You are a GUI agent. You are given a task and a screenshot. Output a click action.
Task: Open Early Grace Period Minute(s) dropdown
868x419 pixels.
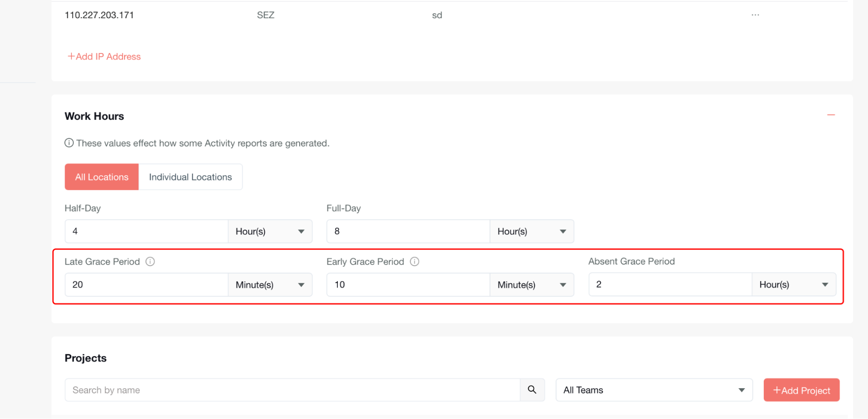tap(531, 285)
